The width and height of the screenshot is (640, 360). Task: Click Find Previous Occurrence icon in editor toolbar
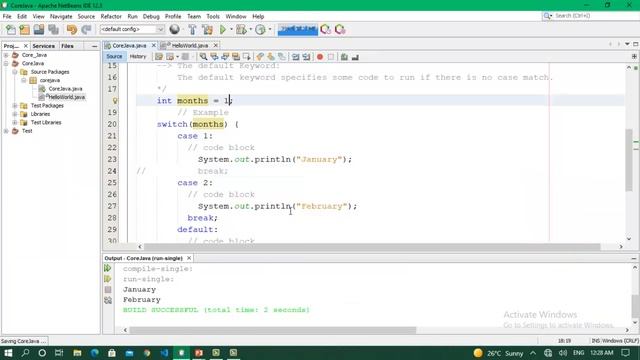point(214,57)
